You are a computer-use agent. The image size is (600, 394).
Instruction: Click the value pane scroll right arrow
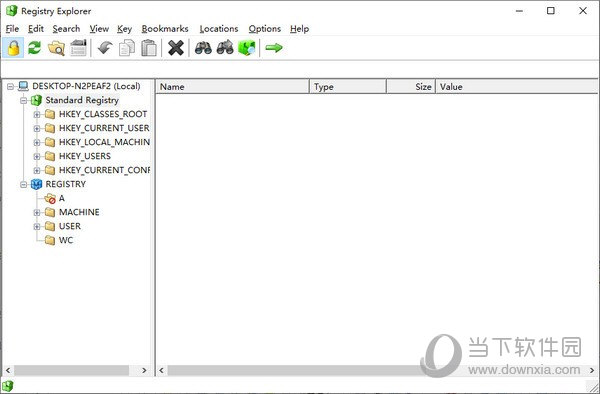[x=592, y=370]
